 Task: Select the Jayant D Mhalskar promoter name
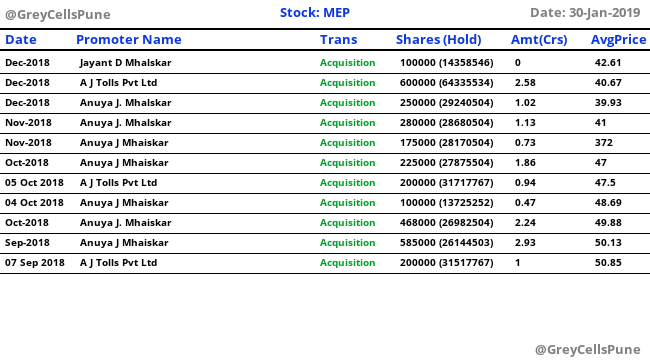[126, 63]
